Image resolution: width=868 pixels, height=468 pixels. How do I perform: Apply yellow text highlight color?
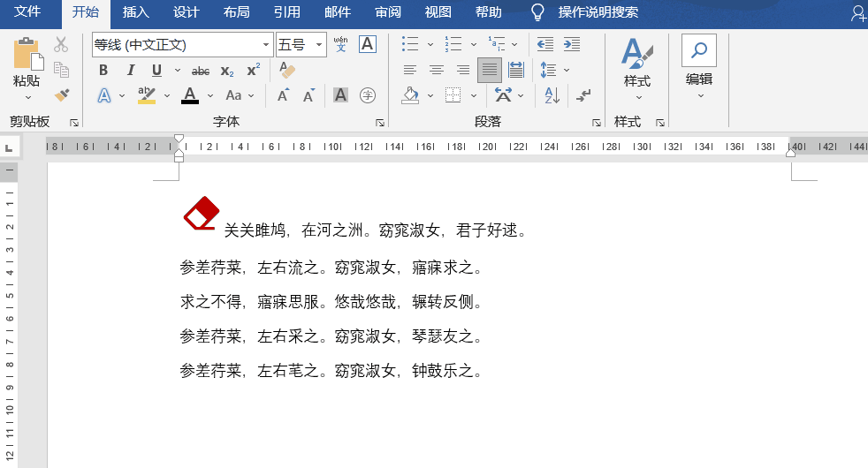pos(147,95)
